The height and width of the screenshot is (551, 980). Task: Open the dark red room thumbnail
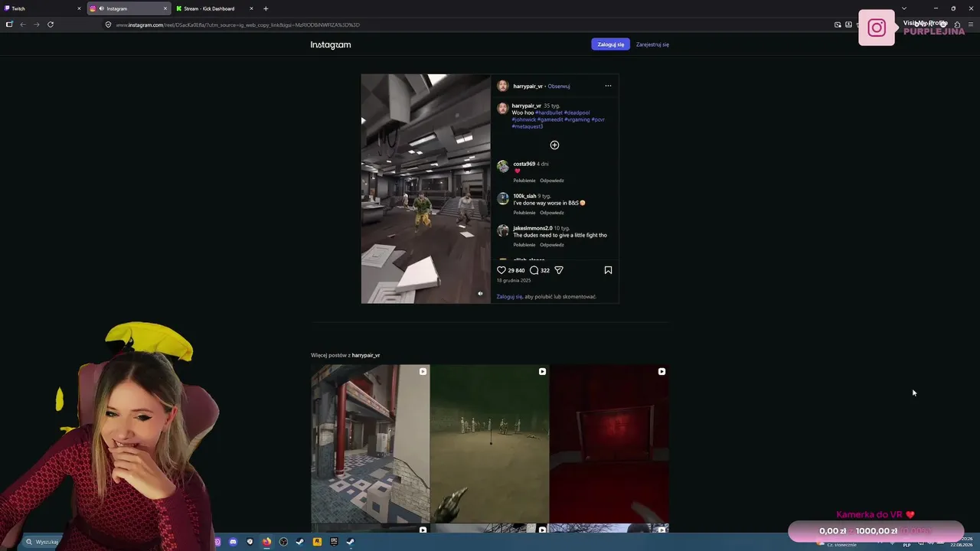point(609,444)
